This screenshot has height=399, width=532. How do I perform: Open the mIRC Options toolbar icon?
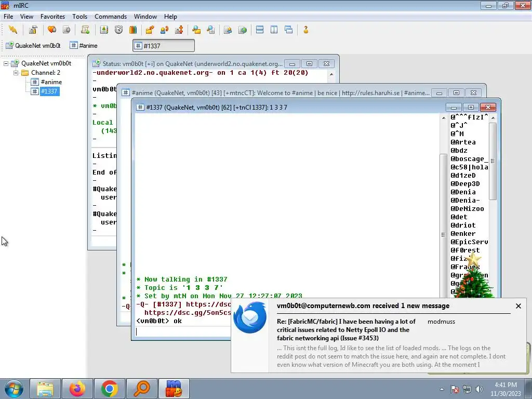coord(33,30)
